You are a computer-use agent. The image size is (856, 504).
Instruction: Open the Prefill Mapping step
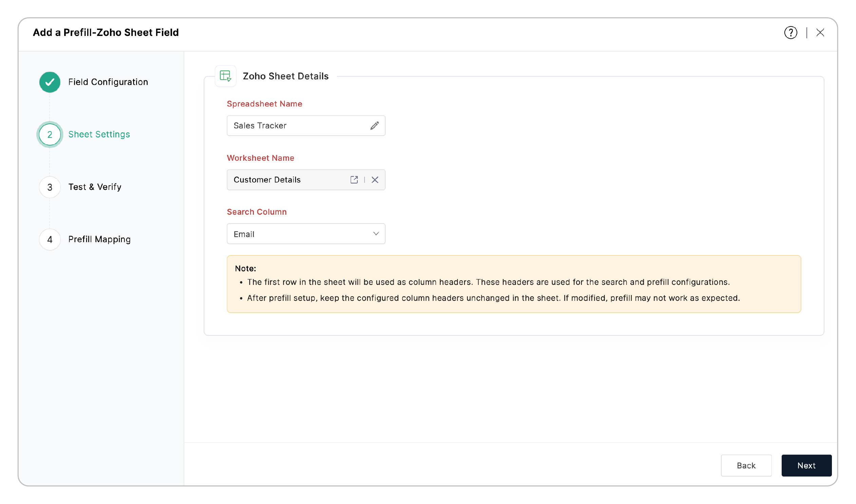pyautogui.click(x=99, y=239)
